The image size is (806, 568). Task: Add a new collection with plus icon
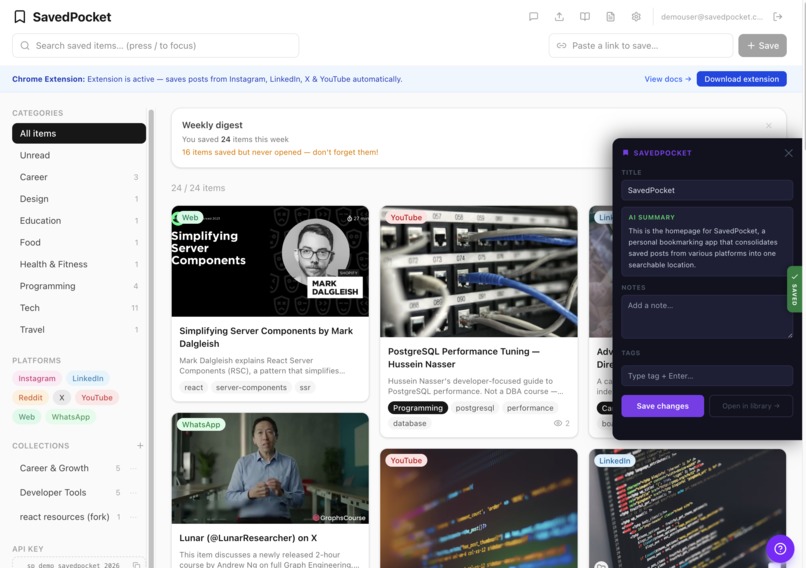tap(140, 446)
